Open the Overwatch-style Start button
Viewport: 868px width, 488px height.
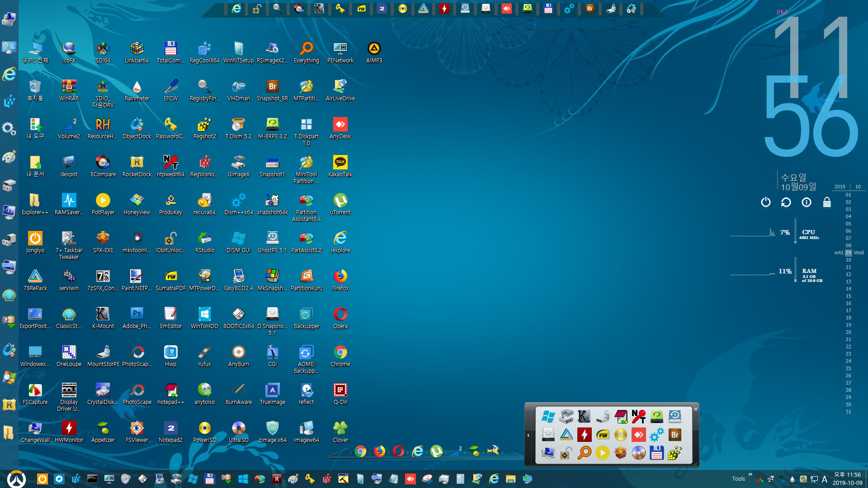click(17, 479)
